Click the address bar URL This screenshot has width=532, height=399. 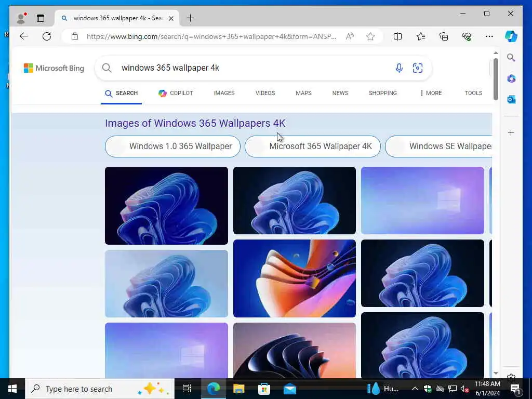coord(211,36)
